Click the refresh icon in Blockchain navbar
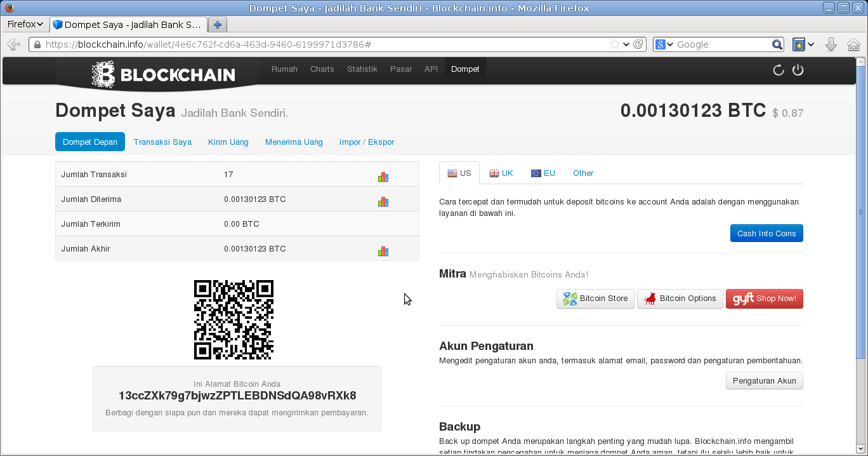This screenshot has width=868, height=456. (779, 70)
